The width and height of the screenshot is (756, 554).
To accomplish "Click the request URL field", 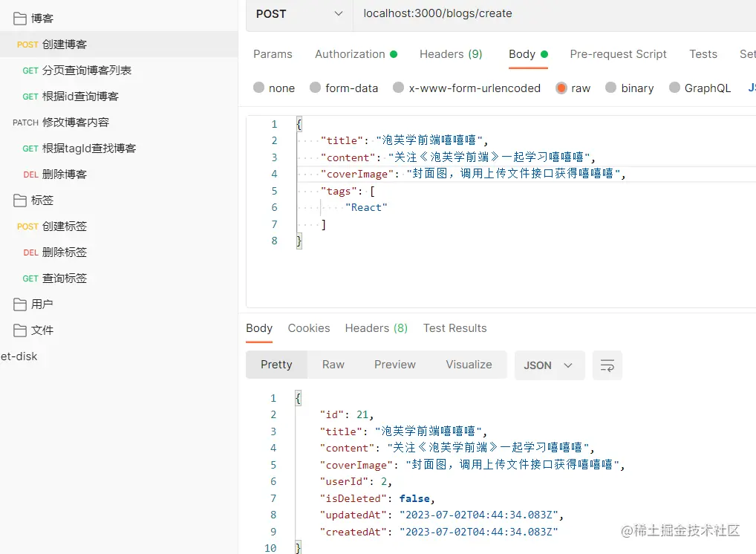I will click(555, 14).
